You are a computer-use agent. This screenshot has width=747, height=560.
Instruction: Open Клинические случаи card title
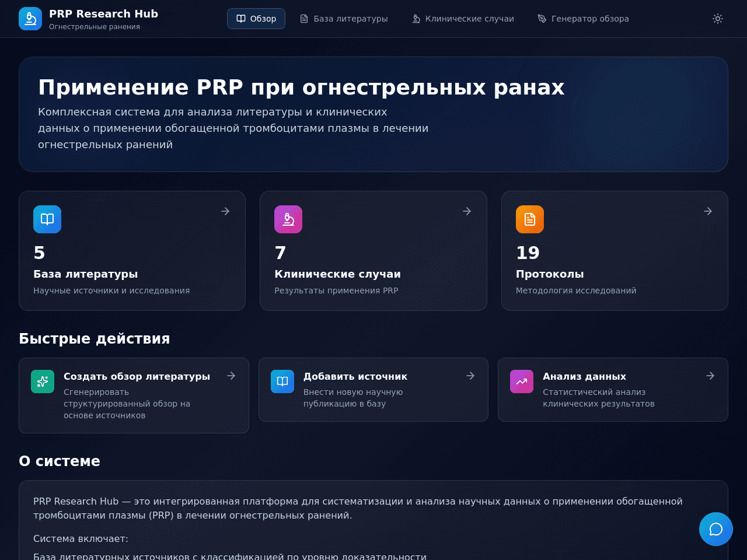coord(338,274)
